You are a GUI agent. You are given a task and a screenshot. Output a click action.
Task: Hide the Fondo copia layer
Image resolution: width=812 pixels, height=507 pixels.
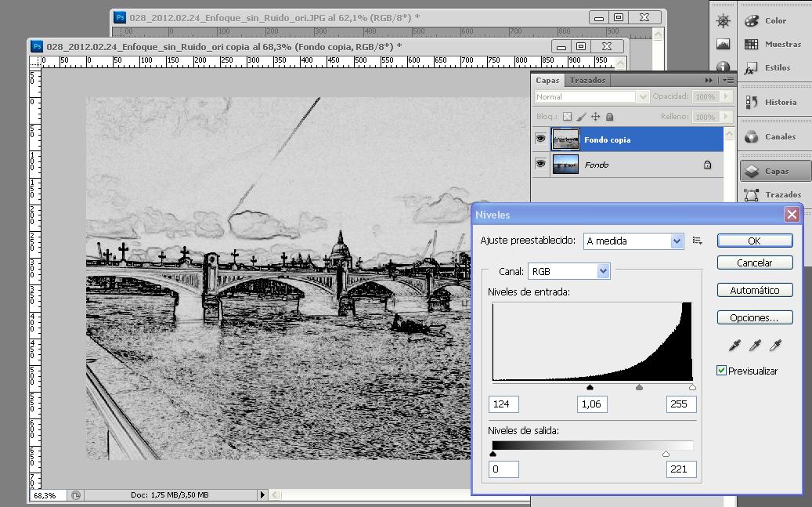[x=540, y=139]
